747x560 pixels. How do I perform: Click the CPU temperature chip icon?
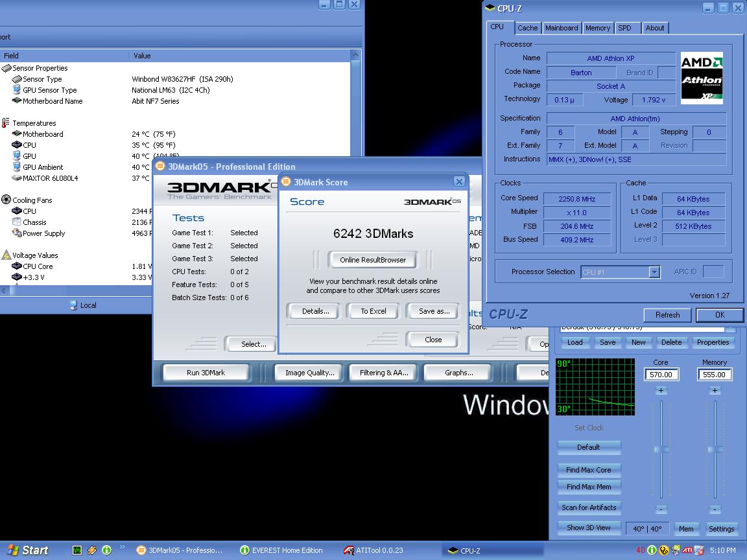click(17, 145)
